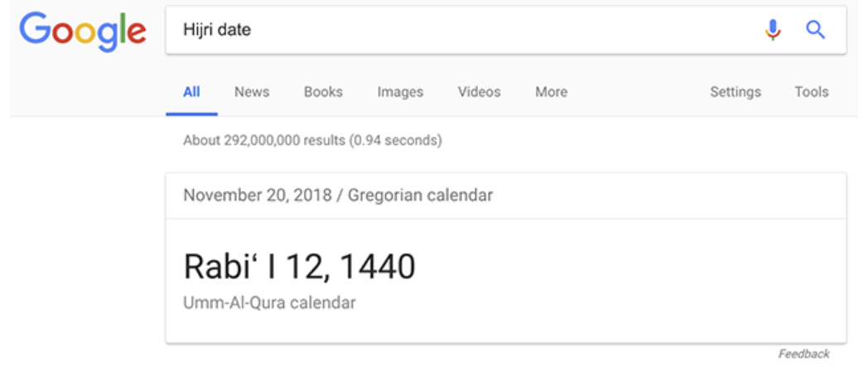Open the Settings menu

coord(735,92)
